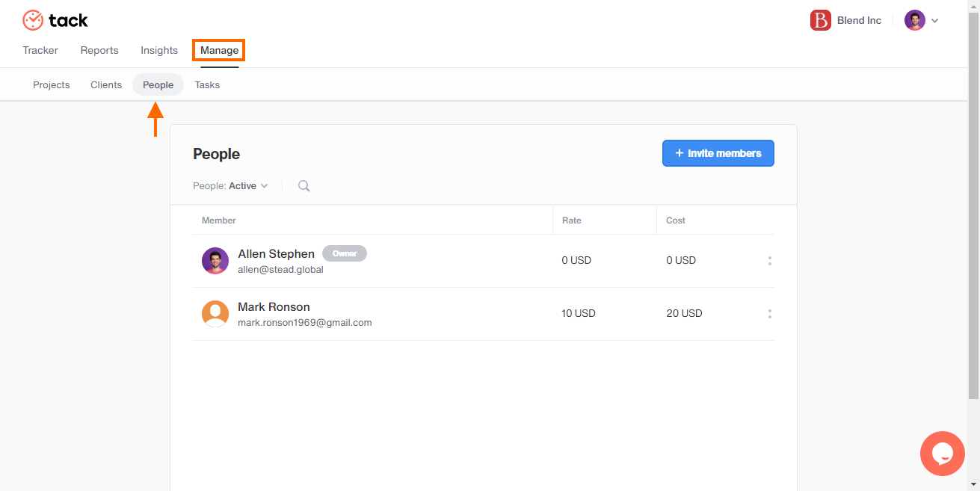Screen dimensions: 980x491
Task: Click the People heading
Action: (x=217, y=154)
